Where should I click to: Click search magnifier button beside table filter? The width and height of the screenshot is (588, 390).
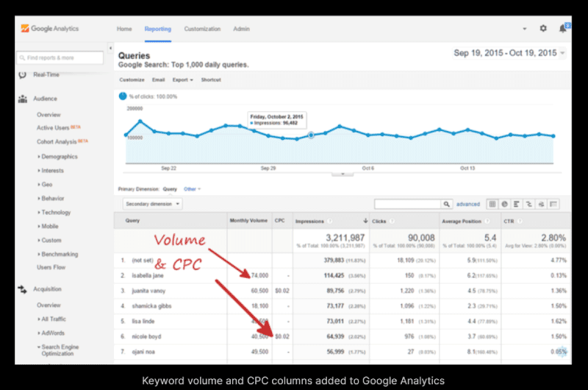tap(446, 204)
